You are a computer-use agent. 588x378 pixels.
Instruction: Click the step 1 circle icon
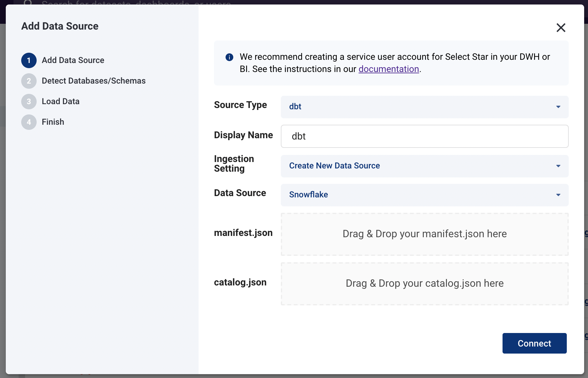29,60
